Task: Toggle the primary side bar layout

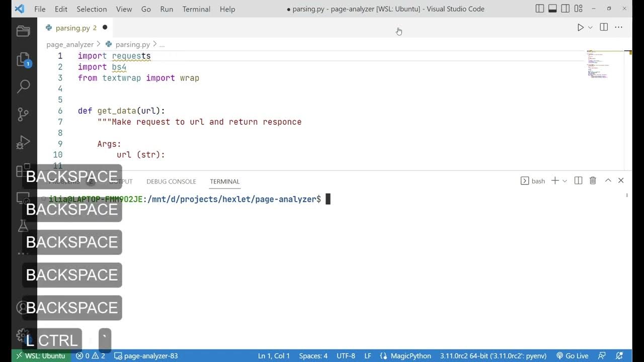Action: pyautogui.click(x=540, y=9)
